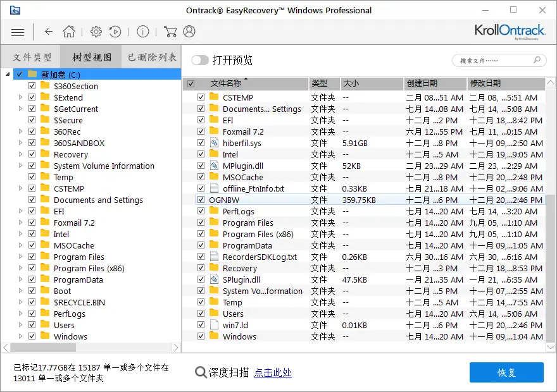Image resolution: width=557 pixels, height=392 pixels.
Task: View program information via the info icon
Action: 142,31
